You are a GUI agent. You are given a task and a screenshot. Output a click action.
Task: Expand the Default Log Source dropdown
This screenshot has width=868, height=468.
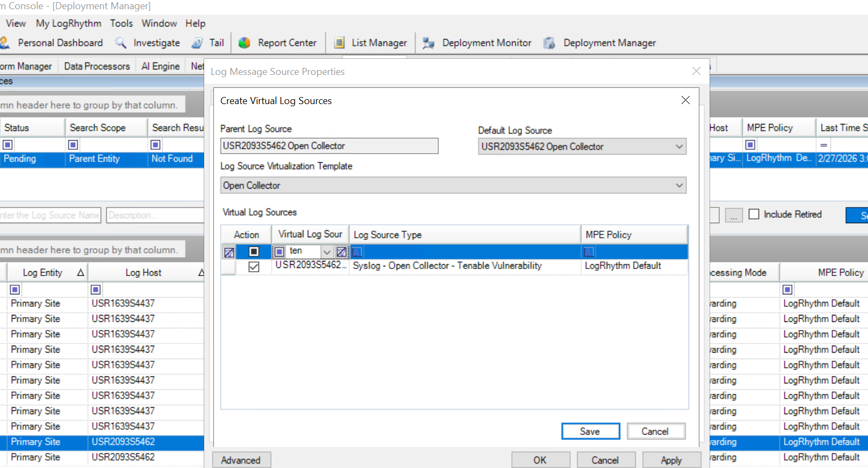tap(679, 147)
